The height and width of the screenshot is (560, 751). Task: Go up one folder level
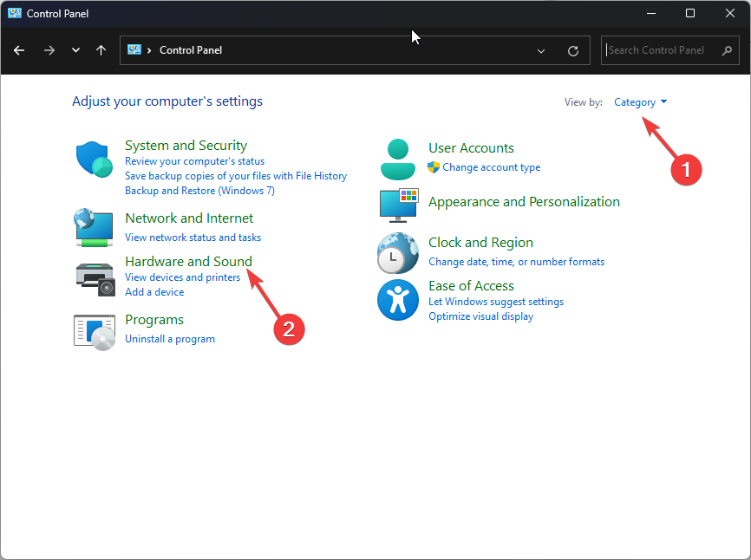tap(101, 50)
